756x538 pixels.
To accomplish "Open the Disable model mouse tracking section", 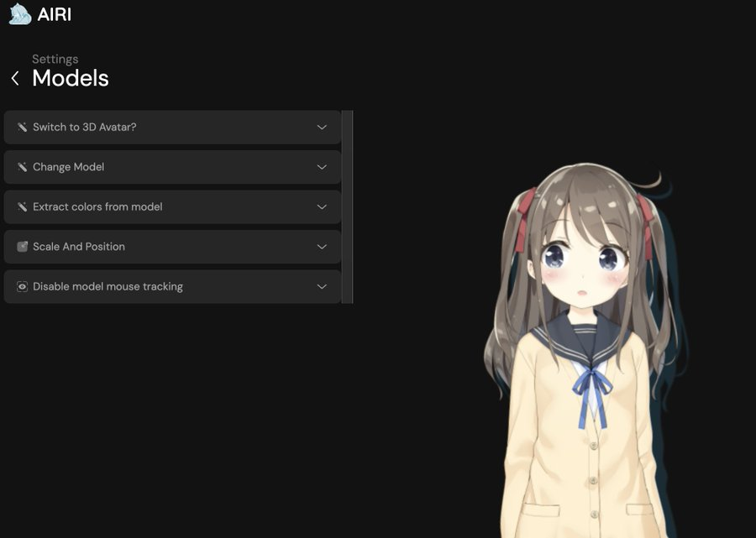I will tap(172, 286).
